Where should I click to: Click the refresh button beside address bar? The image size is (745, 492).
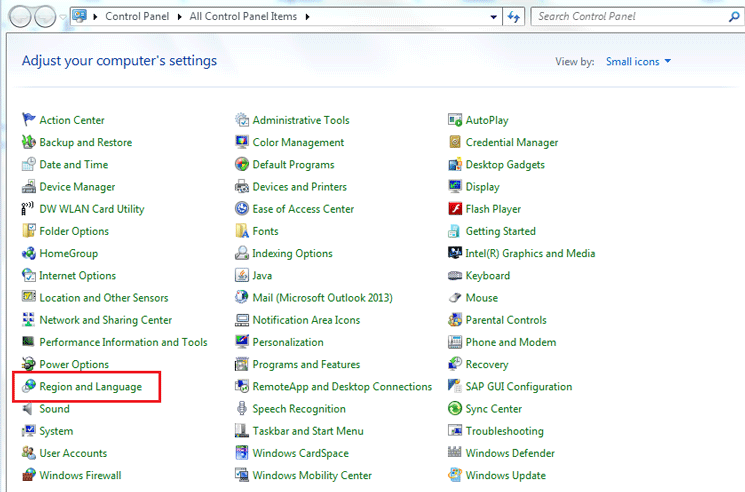[514, 17]
